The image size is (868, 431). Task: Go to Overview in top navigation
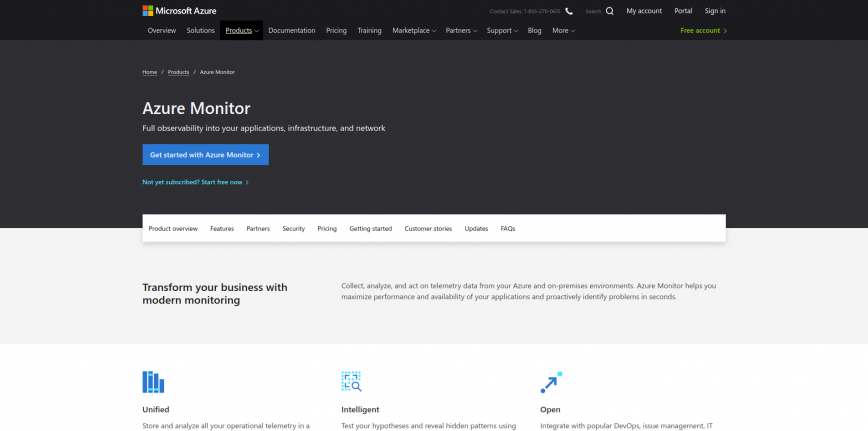(x=162, y=30)
